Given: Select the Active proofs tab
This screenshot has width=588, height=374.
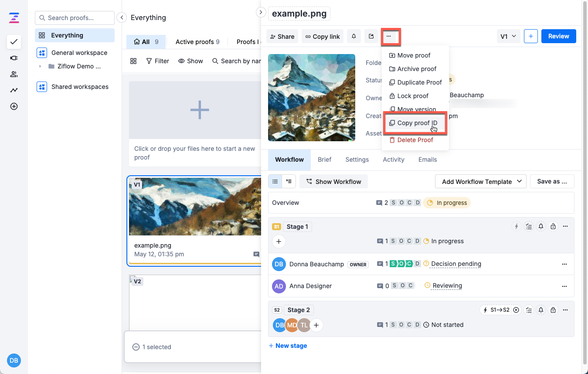Looking at the screenshot, I should (x=197, y=42).
